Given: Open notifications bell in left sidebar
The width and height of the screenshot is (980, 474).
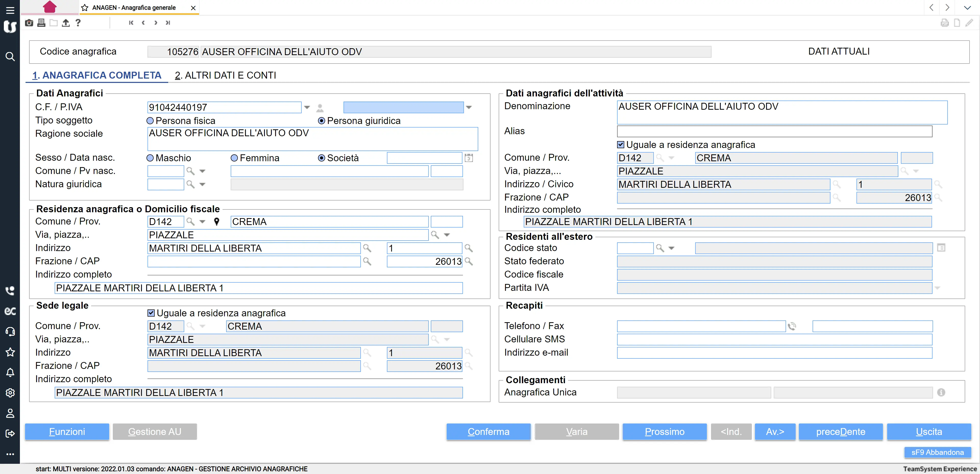Looking at the screenshot, I should pyautogui.click(x=10, y=372).
